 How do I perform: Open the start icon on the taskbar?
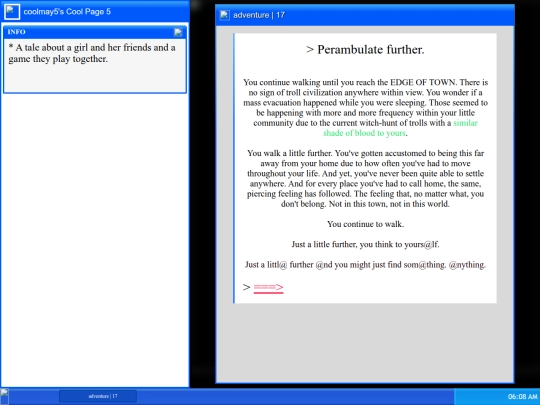point(4,396)
